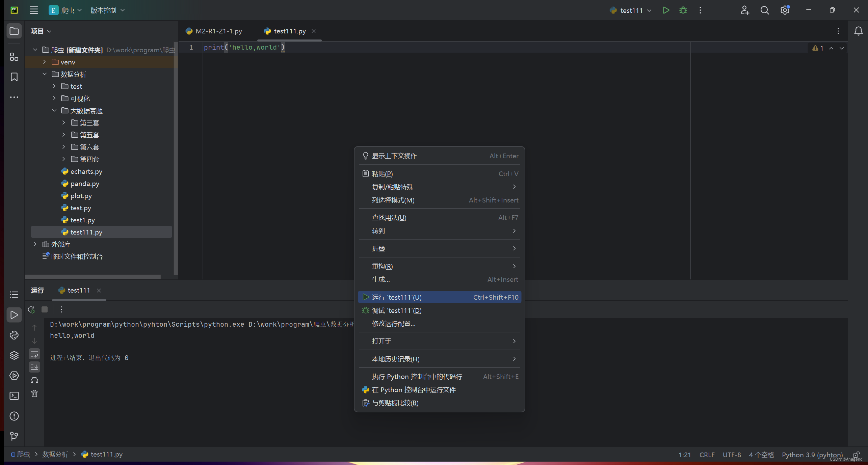Open the Problems tool window icon
868x465 pixels.
tap(14, 416)
